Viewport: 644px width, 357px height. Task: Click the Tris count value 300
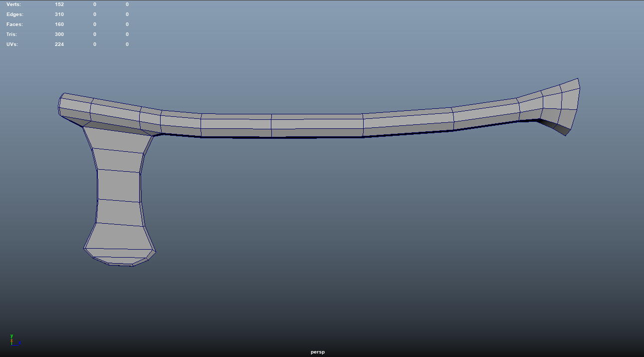point(59,34)
